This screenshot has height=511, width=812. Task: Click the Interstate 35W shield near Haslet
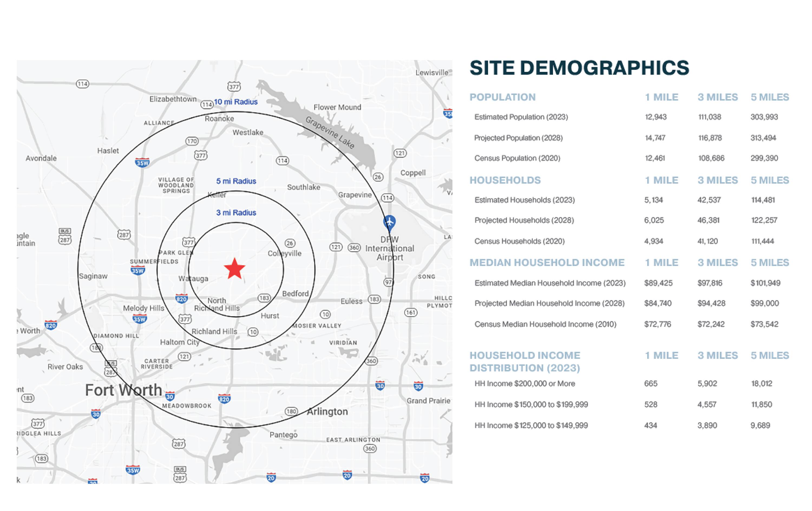[x=142, y=163]
